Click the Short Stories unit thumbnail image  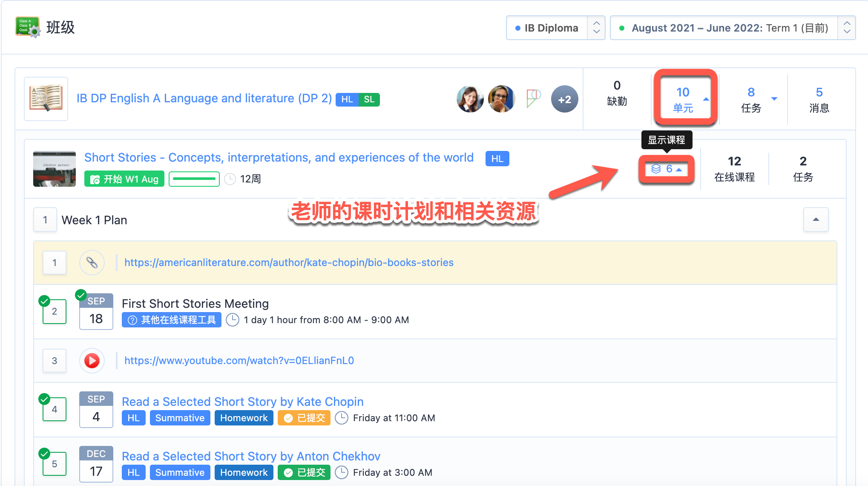[55, 168]
